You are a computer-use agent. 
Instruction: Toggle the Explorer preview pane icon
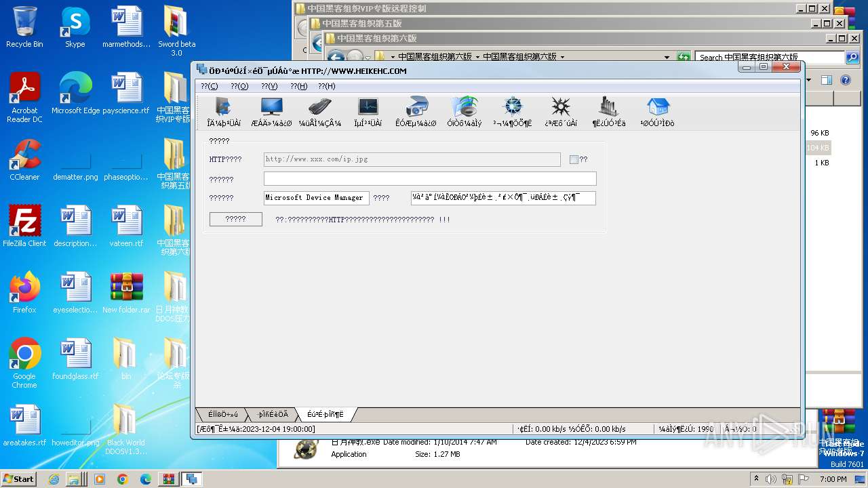click(827, 80)
